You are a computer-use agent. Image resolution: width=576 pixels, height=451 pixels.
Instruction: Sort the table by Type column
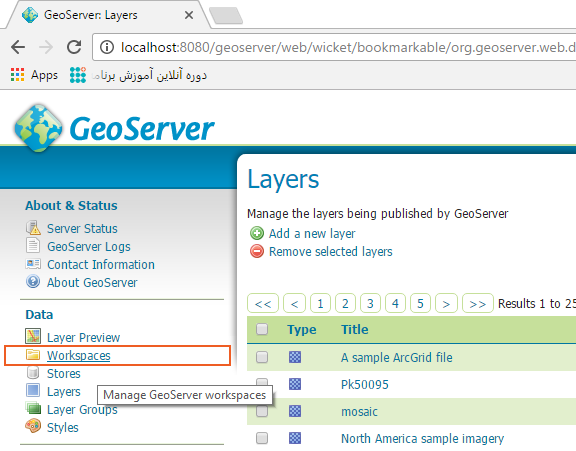click(x=302, y=329)
